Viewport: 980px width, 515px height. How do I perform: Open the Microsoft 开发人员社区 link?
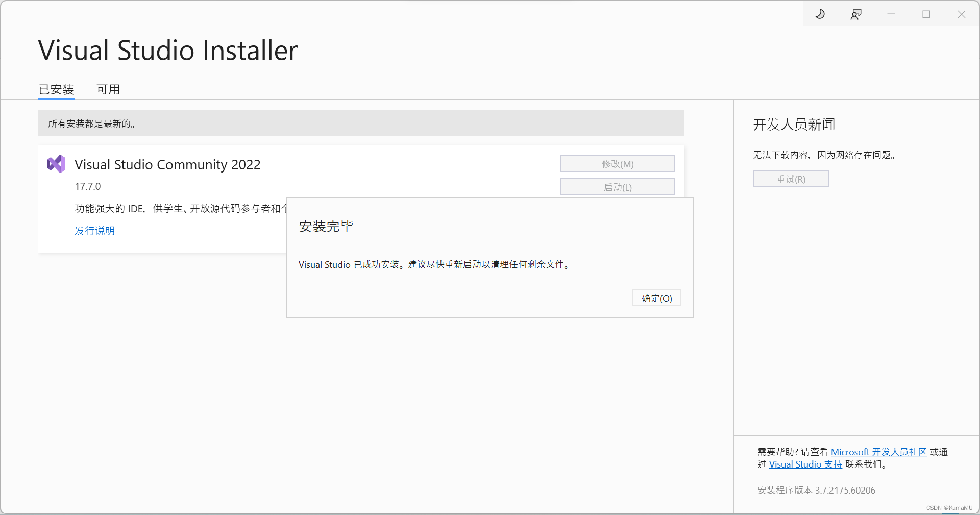pos(878,452)
